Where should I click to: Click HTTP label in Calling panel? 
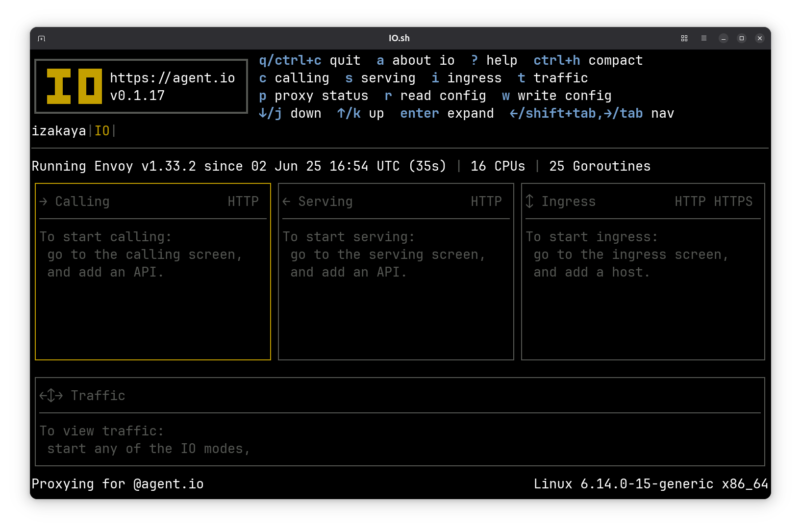pos(243,202)
